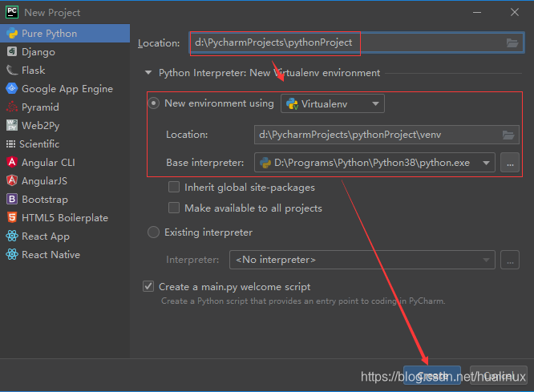
Task: Click the Base interpreter path text
Action: coord(372,163)
